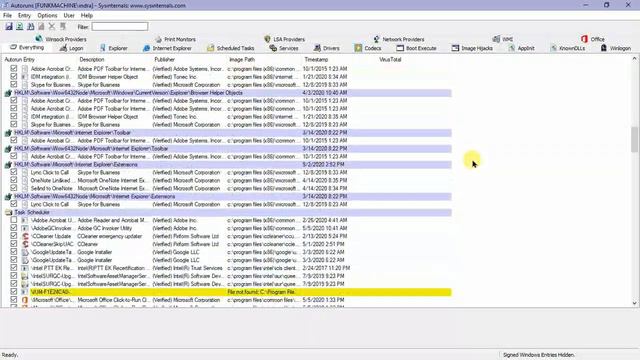Click the CCleanerSkipUAC row icon
Viewport: 640px width, 360px height.
[25, 244]
